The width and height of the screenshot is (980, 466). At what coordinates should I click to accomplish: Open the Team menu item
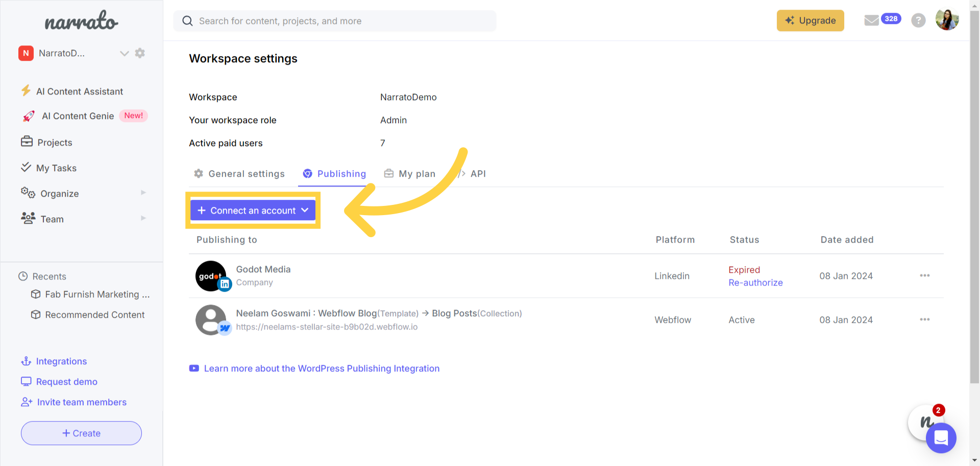tap(52, 219)
